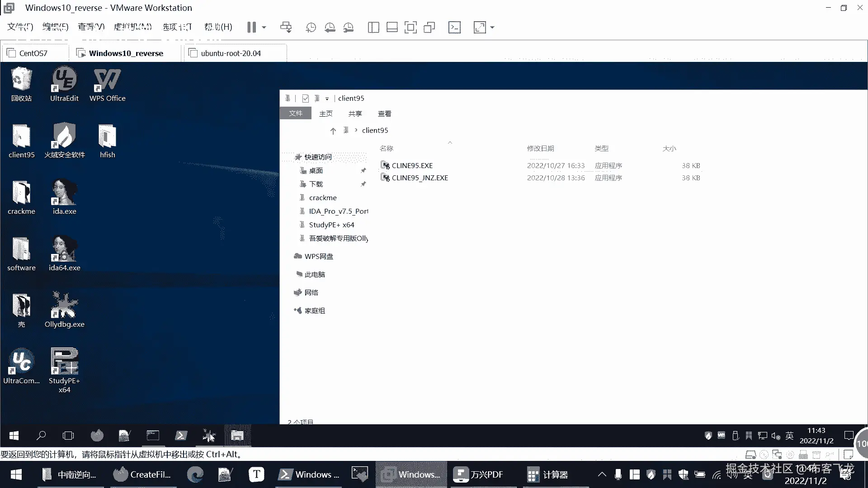Select CLINE95_JNZ.EXE in file list

pos(420,178)
